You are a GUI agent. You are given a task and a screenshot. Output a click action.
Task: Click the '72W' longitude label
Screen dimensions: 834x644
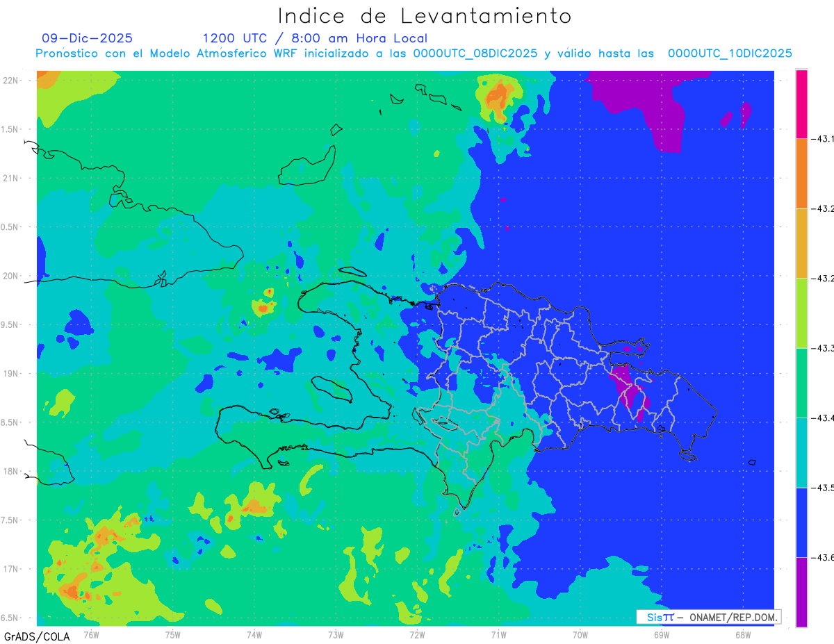click(417, 634)
